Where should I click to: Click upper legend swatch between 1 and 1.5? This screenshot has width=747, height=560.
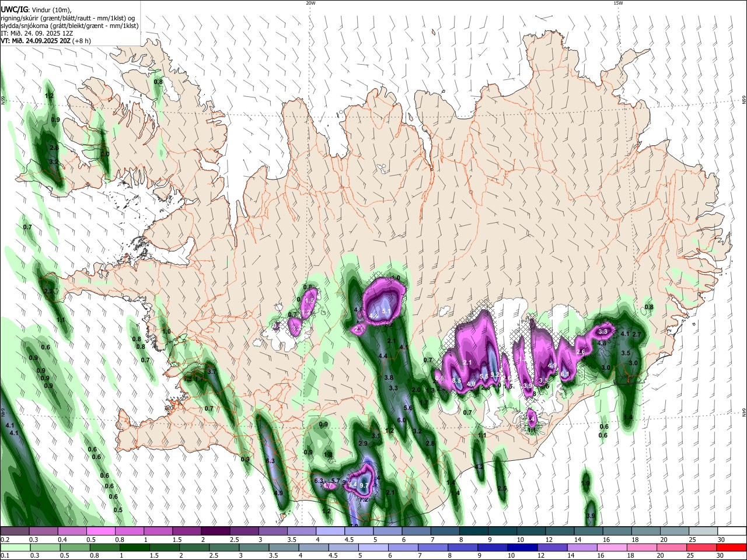tap(158, 531)
